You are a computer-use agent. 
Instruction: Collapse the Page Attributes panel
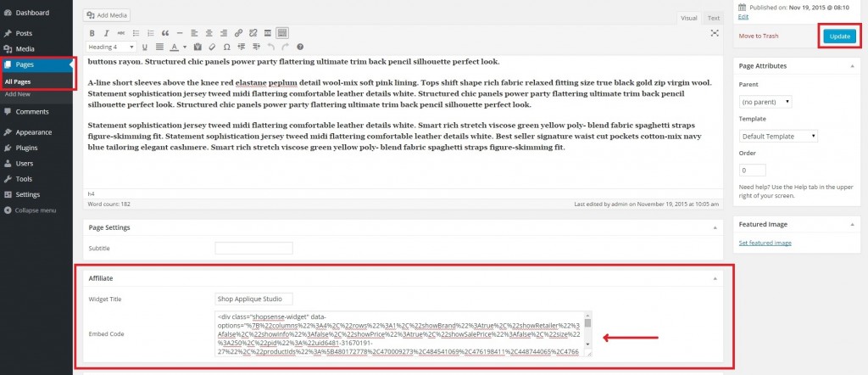point(851,66)
